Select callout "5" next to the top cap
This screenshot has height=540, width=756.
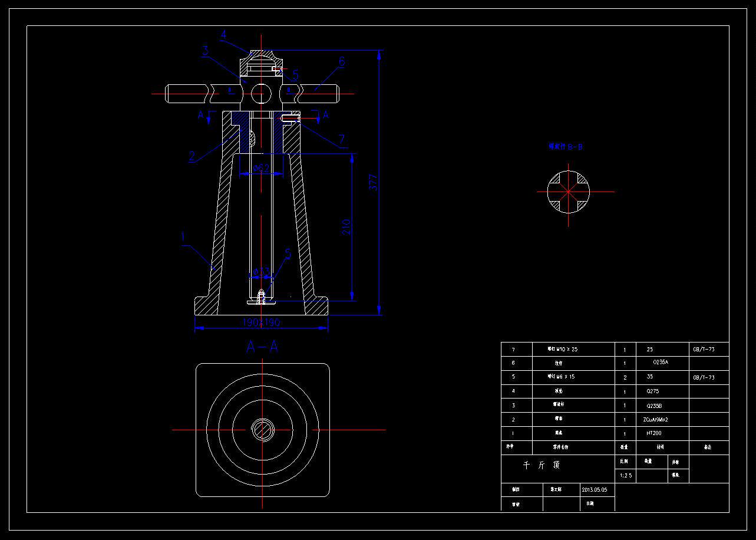[x=295, y=75]
